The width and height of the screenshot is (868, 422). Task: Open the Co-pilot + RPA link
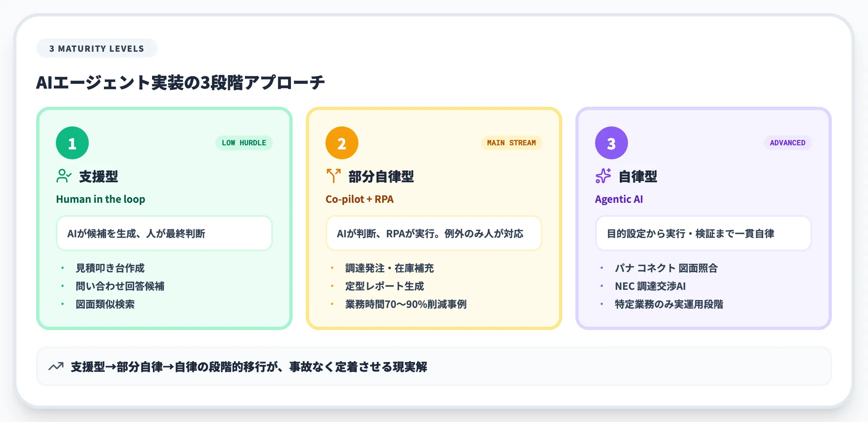[x=359, y=200]
